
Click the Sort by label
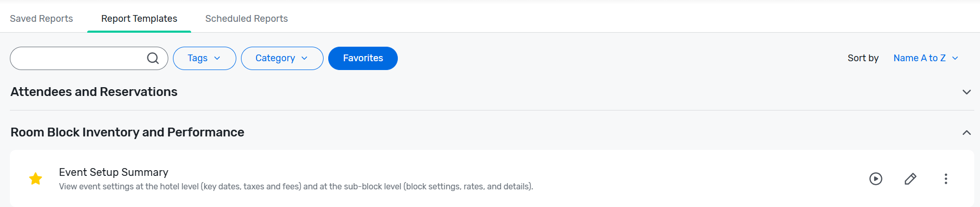click(x=863, y=58)
